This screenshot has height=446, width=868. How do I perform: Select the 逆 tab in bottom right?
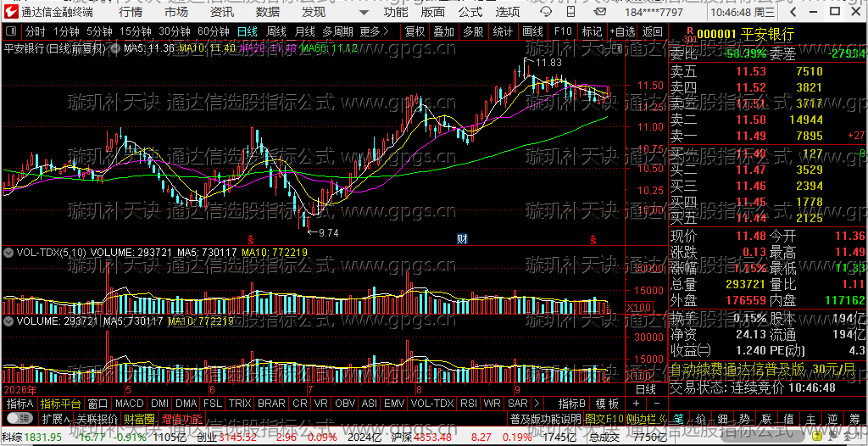pyautogui.click(x=832, y=417)
